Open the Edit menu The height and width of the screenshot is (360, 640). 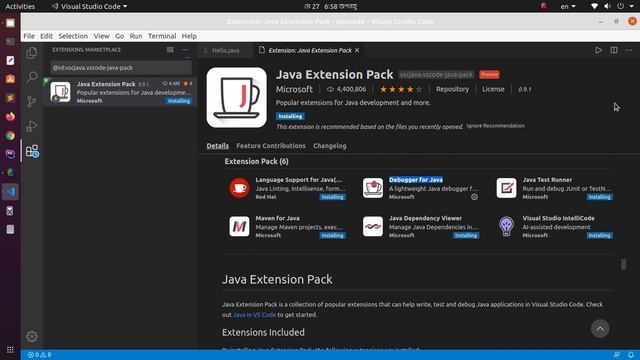pyautogui.click(x=47, y=36)
